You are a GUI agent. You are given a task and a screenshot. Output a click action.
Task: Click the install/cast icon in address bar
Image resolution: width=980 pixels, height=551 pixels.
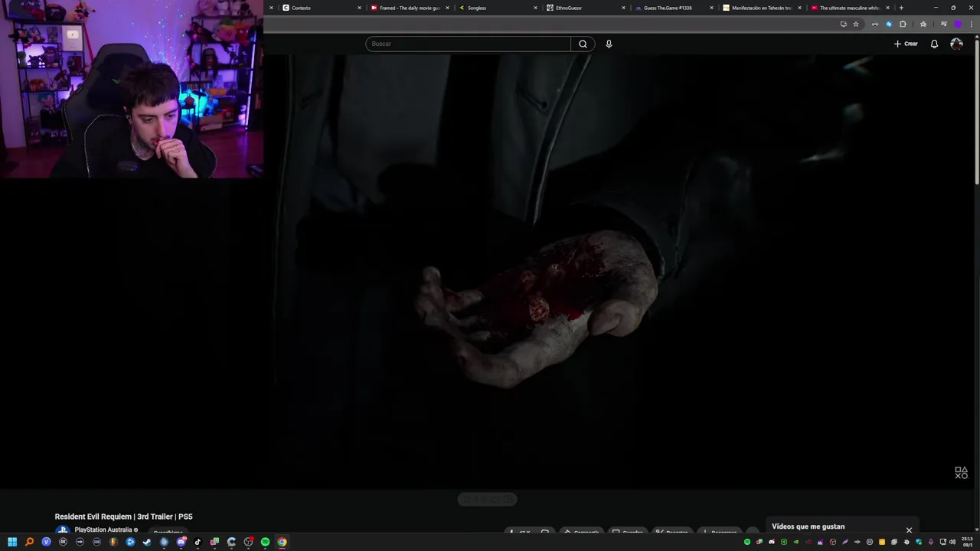coord(843,24)
